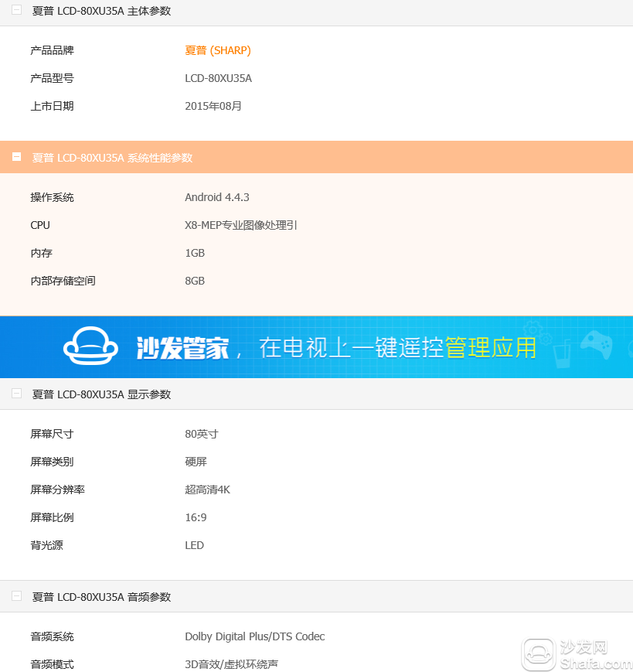Select the 音频参数 section header title
Image resolution: width=633 pixels, height=672 pixels.
pos(101,597)
